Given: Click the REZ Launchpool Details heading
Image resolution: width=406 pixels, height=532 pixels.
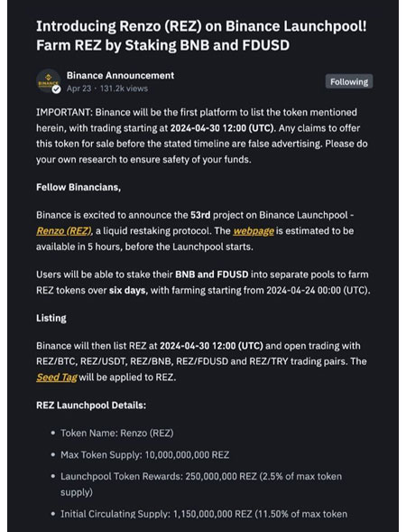Looking at the screenshot, I should tap(91, 406).
